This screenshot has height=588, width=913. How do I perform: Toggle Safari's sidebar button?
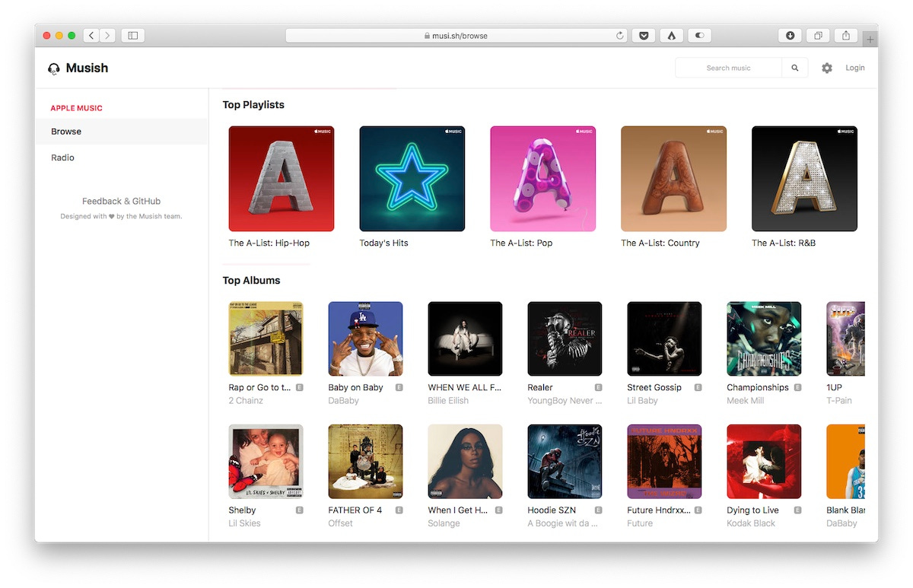[132, 35]
